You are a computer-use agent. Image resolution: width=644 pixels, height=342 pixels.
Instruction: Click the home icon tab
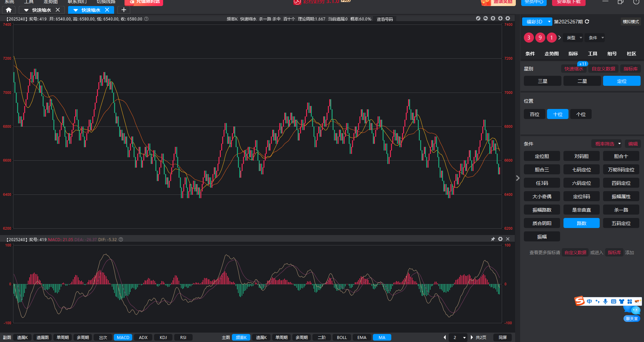[9, 10]
